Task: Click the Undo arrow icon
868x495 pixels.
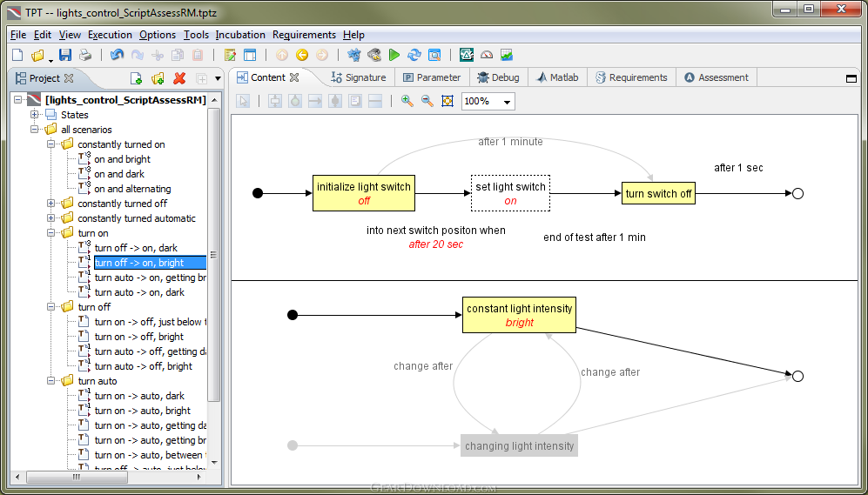Action: (x=118, y=55)
